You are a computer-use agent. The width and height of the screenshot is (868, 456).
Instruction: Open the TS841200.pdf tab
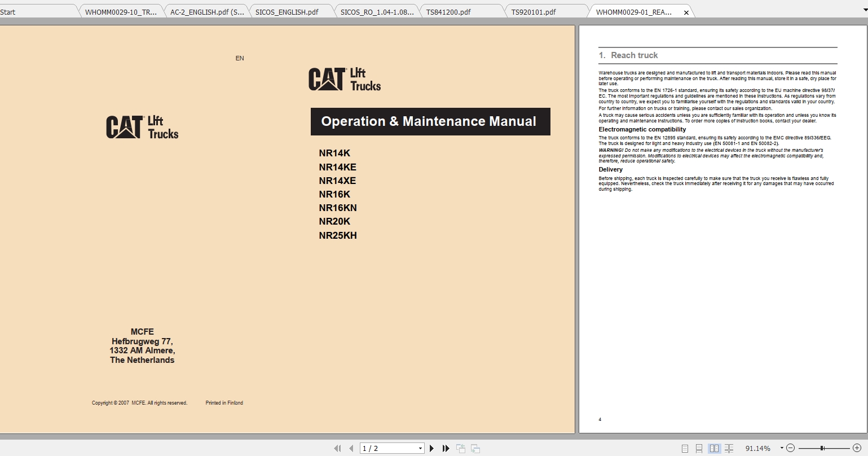462,12
